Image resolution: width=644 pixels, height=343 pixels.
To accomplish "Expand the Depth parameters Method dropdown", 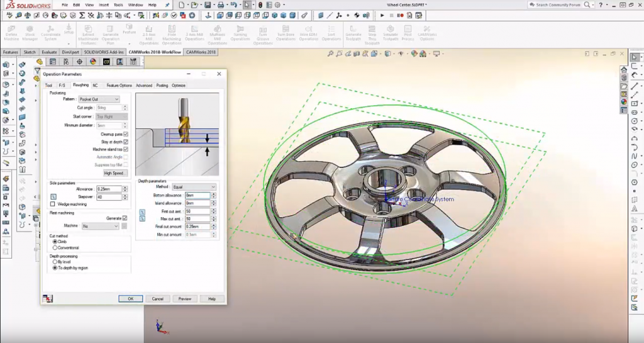I will click(x=195, y=187).
